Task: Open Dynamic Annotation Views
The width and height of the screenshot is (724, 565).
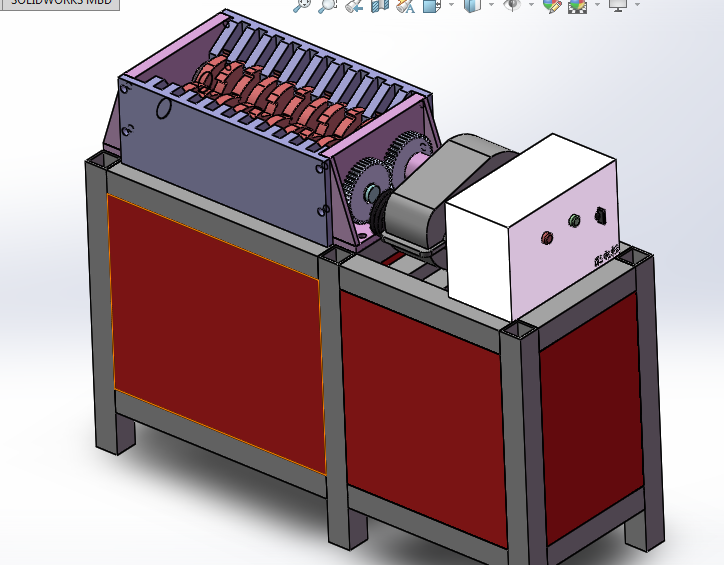Action: [406, 6]
